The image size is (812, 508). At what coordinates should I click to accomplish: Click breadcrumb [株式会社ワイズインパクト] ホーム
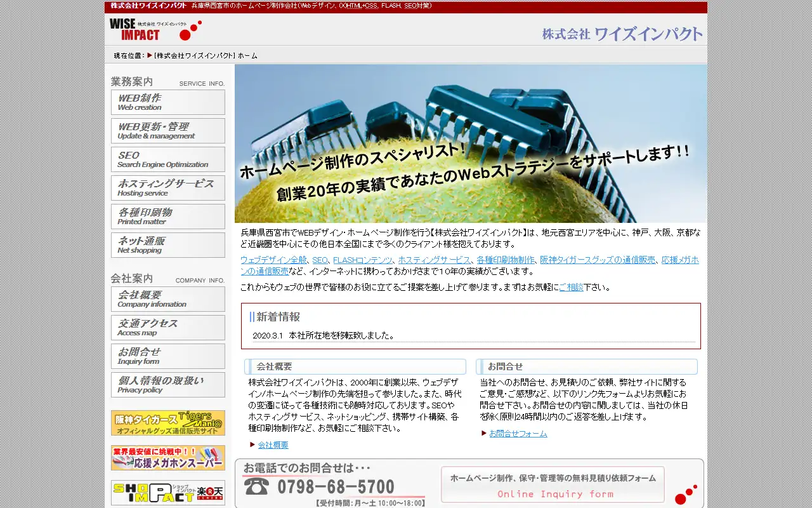tap(206, 56)
